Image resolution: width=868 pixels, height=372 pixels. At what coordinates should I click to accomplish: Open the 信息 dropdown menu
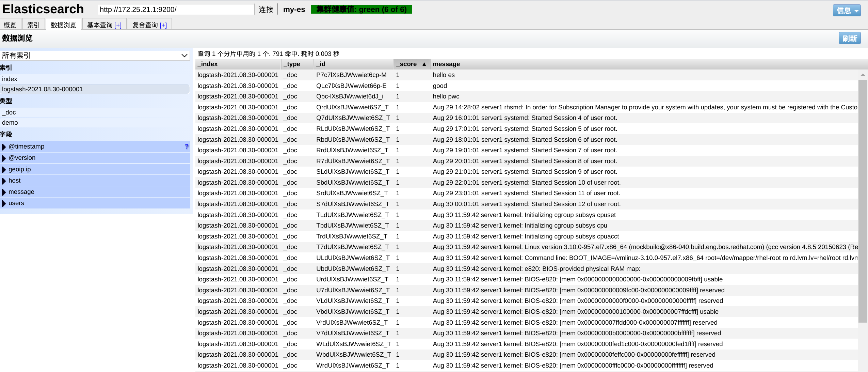point(847,11)
